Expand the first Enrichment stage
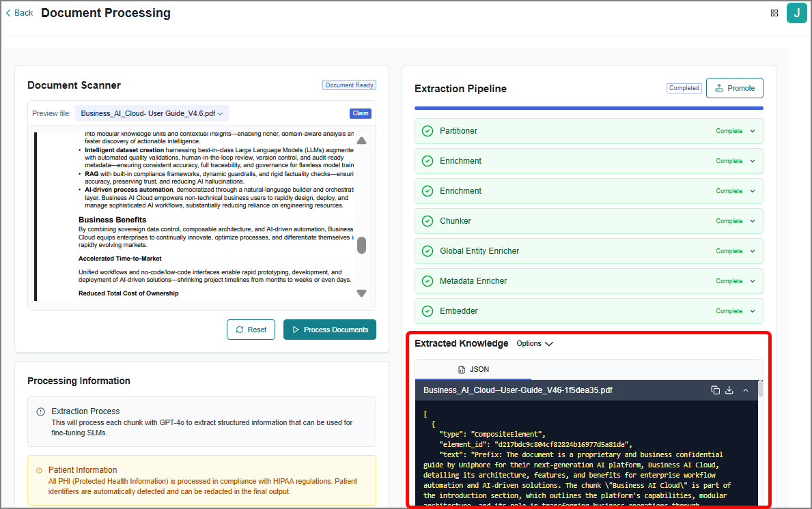 [x=753, y=161]
